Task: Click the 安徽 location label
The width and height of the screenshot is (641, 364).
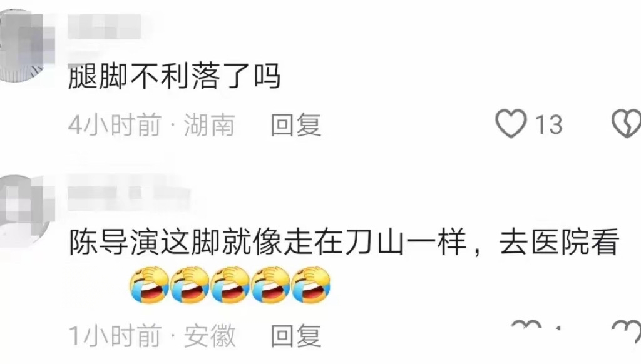Action: pyautogui.click(x=209, y=336)
